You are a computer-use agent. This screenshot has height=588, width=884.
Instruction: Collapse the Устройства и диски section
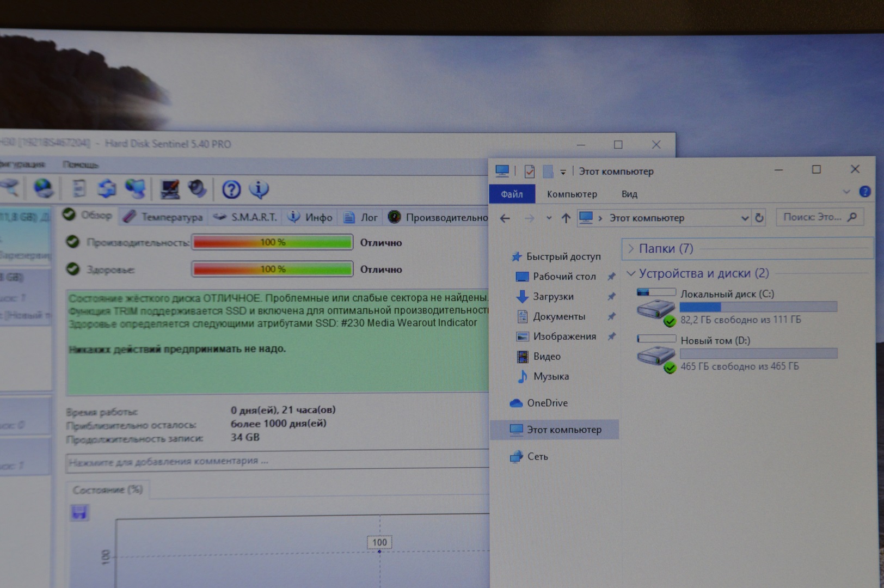631,273
